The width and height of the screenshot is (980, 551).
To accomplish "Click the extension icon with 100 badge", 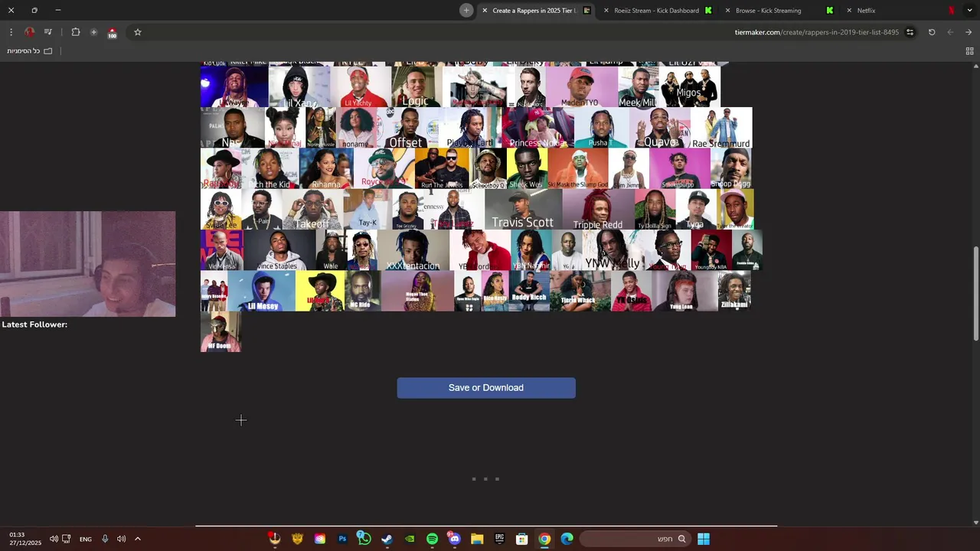I will (112, 33).
